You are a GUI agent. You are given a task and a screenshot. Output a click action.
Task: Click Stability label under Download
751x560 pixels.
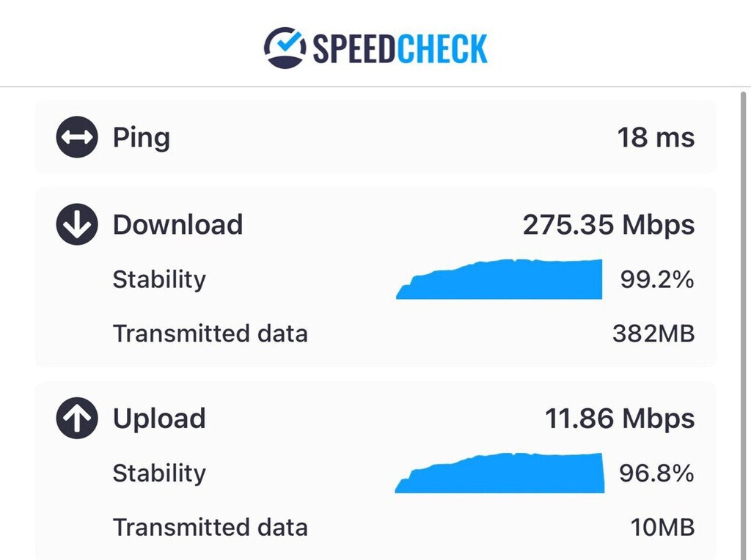click(159, 279)
